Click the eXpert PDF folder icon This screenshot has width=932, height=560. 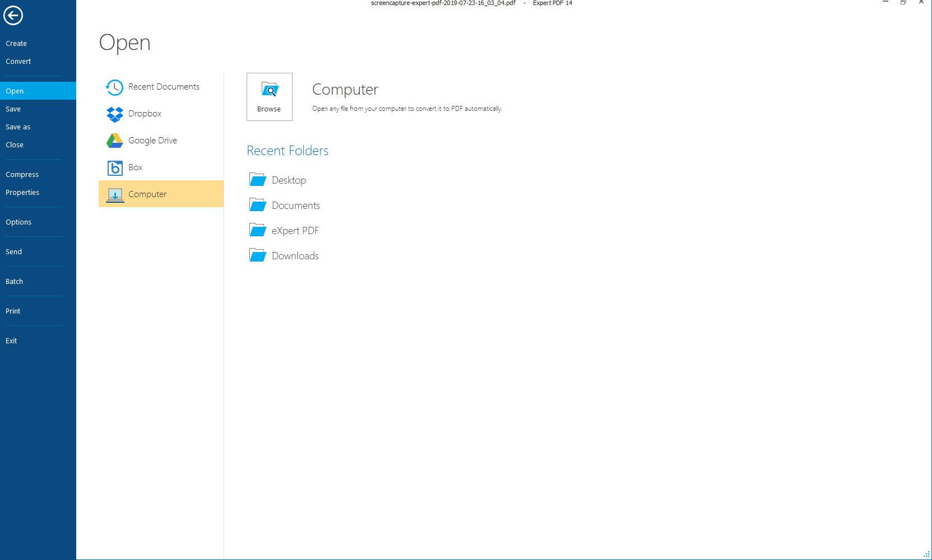(x=257, y=230)
